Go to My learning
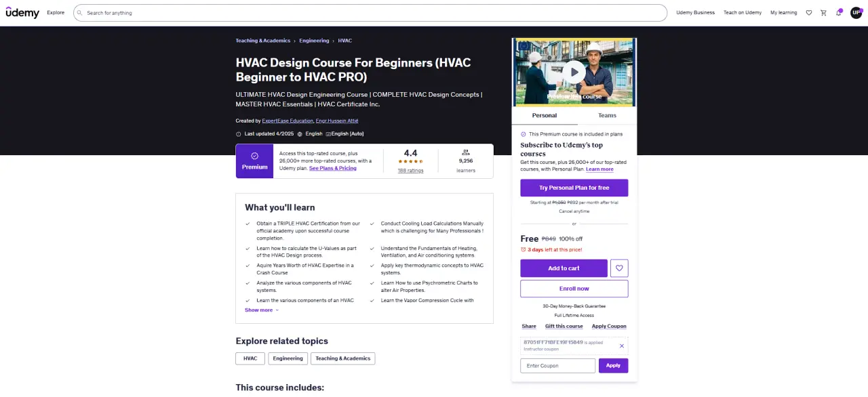This screenshot has width=868, height=397. click(784, 13)
